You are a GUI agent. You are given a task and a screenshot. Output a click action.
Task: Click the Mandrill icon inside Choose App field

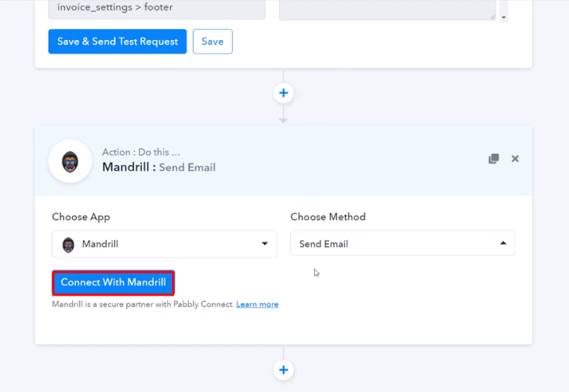(68, 245)
